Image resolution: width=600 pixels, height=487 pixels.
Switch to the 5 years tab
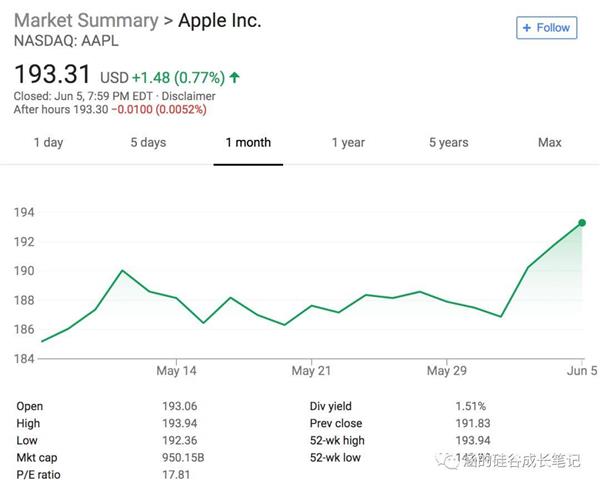pos(448,142)
